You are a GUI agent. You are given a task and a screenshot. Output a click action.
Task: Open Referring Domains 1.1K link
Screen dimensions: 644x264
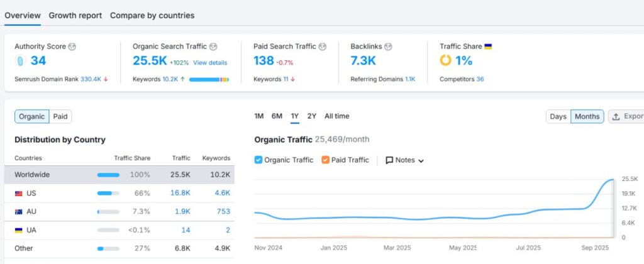point(410,79)
